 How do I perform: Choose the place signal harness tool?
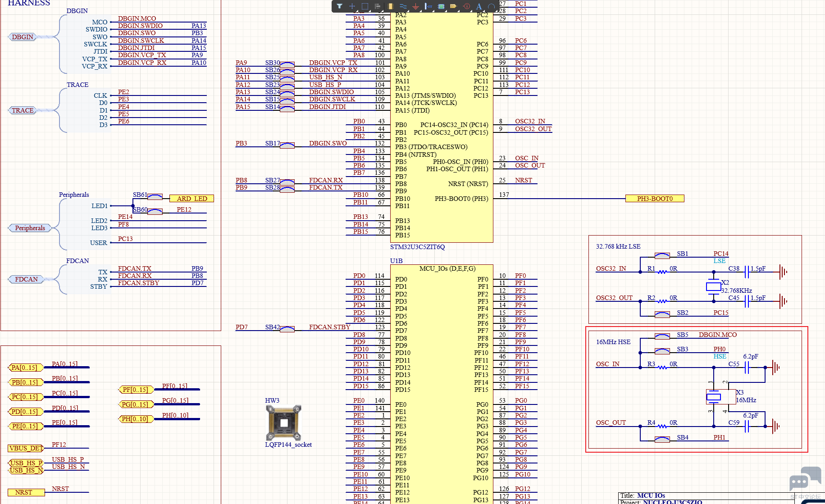point(428,6)
